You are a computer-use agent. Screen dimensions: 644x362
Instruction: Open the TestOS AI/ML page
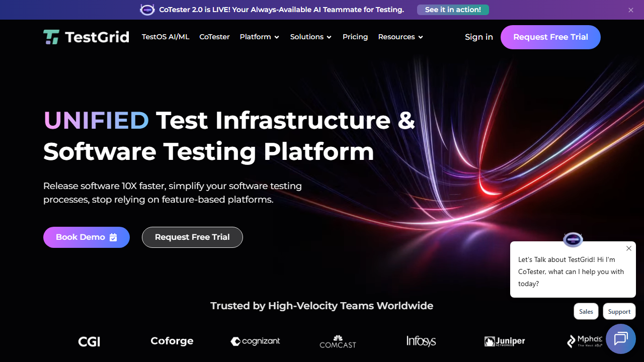166,37
